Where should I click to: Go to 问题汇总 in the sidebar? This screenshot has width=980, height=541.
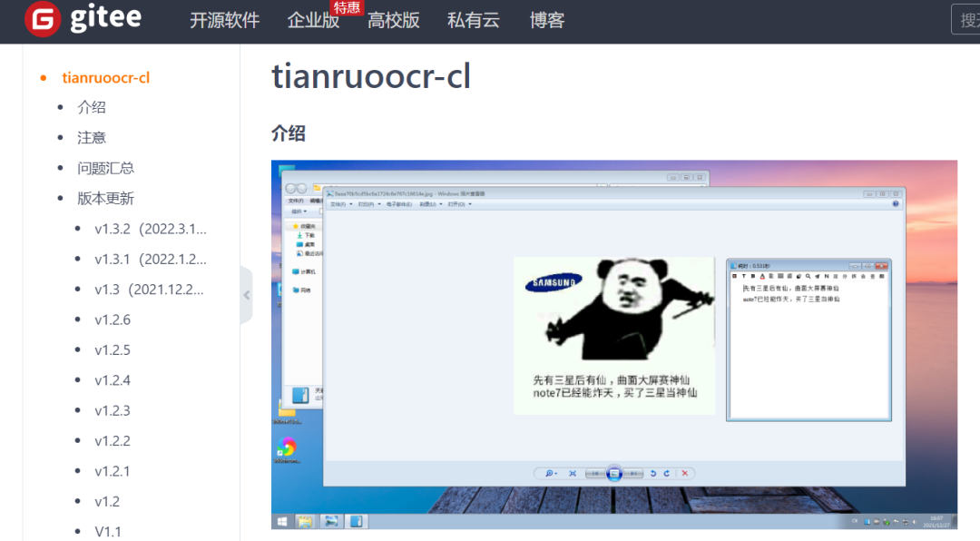click(105, 168)
